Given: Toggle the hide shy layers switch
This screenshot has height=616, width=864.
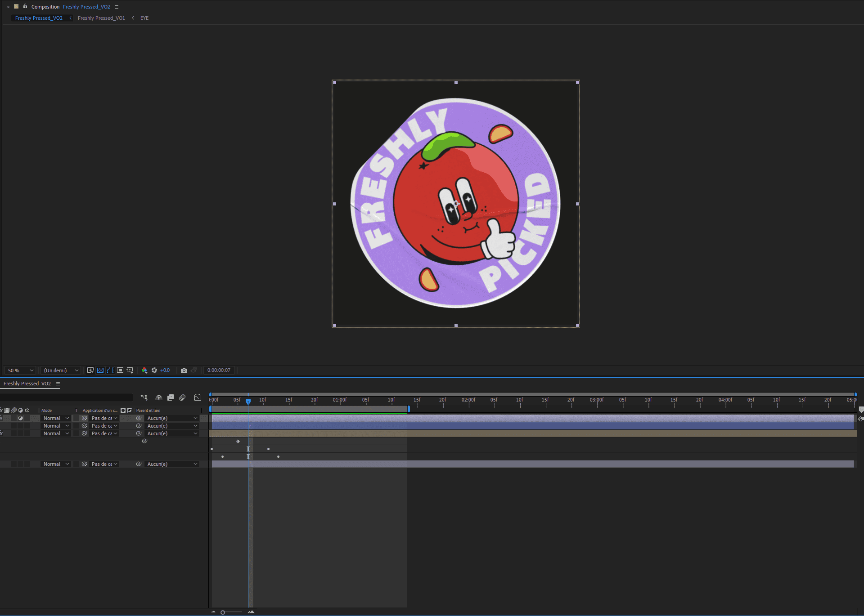Looking at the screenshot, I should [159, 397].
